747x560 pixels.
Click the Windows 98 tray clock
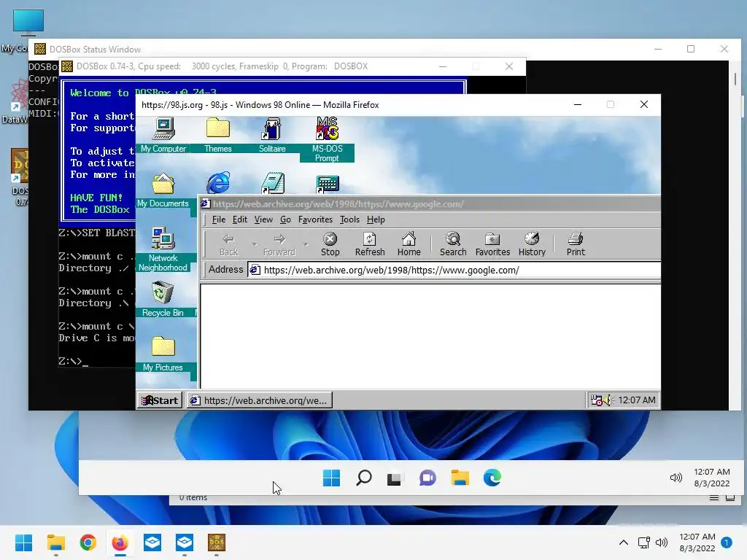pos(636,400)
